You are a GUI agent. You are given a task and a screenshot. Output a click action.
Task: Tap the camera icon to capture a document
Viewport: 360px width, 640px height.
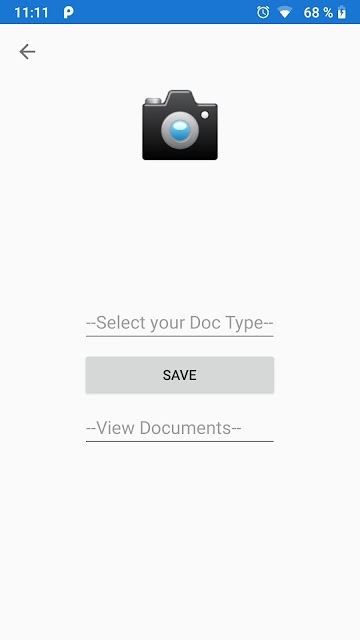click(180, 125)
